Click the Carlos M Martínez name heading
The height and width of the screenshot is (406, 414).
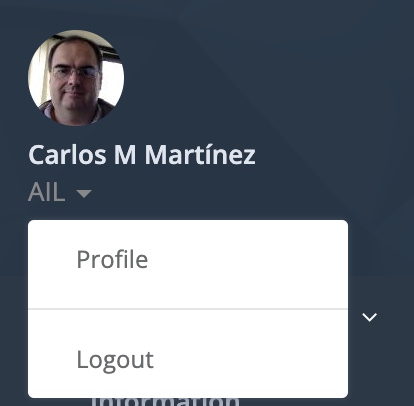[x=142, y=155]
